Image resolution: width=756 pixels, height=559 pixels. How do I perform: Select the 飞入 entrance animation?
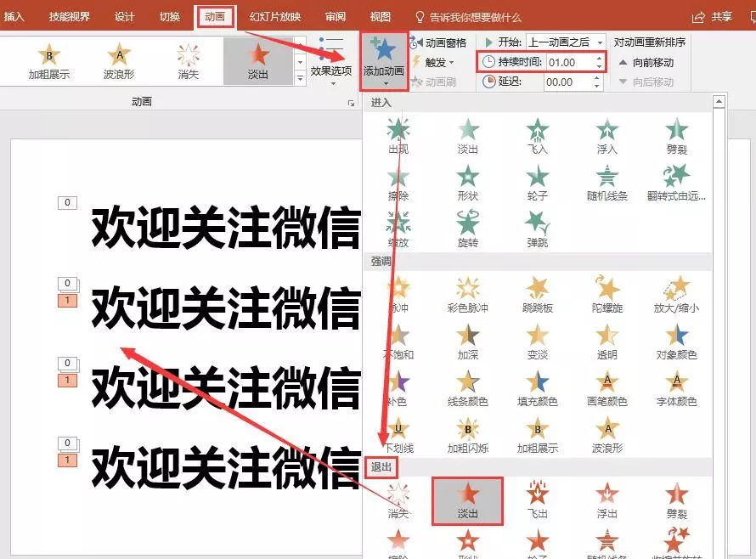click(x=536, y=133)
